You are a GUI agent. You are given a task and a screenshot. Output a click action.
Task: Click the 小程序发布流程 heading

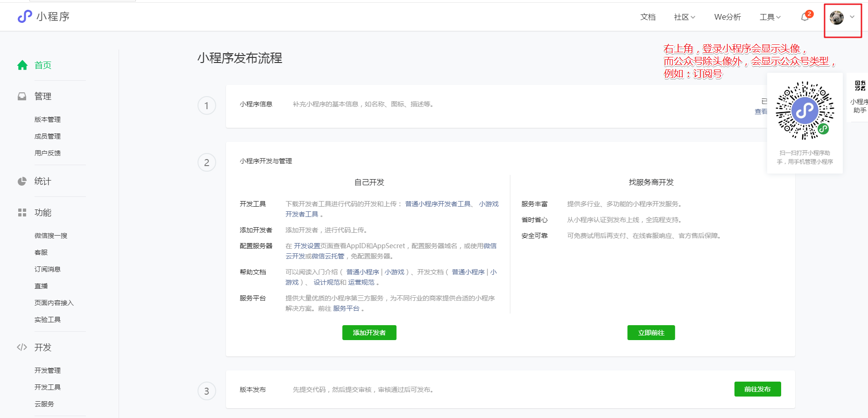point(240,58)
